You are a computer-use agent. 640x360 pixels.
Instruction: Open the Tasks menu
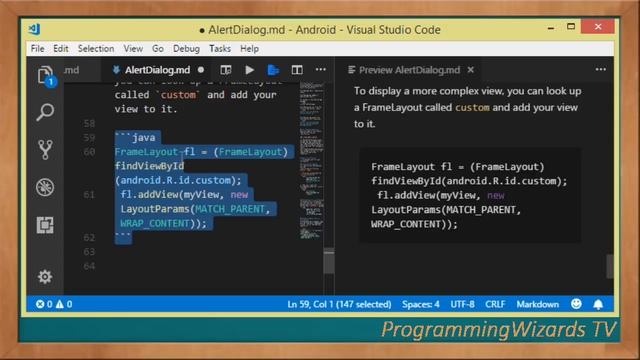pyautogui.click(x=220, y=49)
